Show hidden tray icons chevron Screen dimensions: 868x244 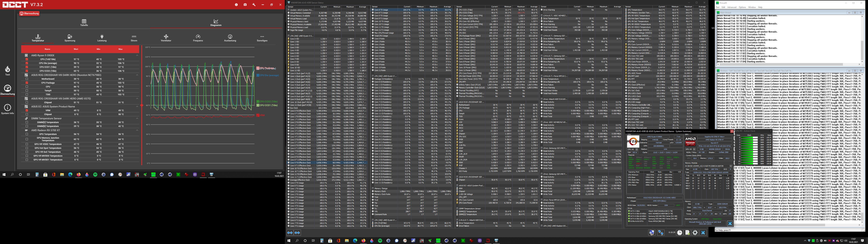[805, 241]
